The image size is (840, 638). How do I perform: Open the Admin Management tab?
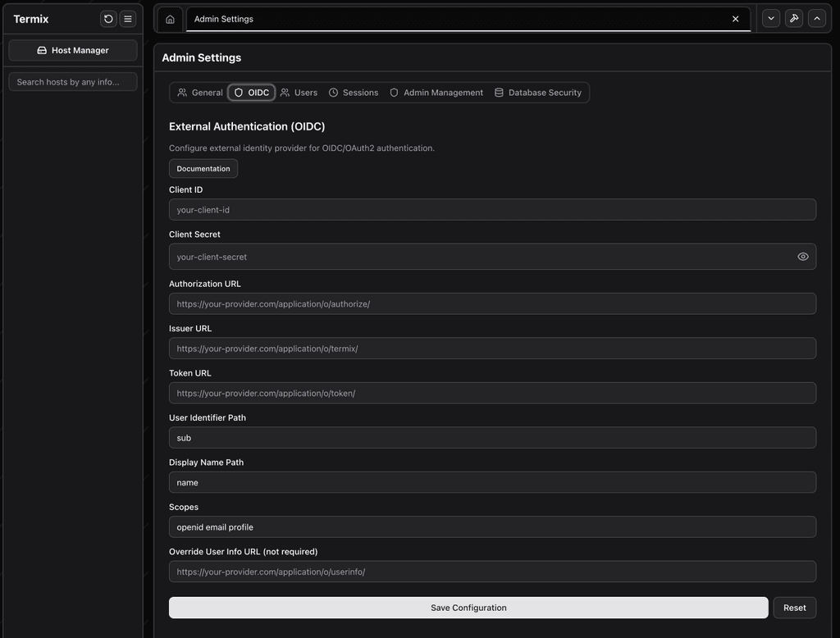point(436,92)
